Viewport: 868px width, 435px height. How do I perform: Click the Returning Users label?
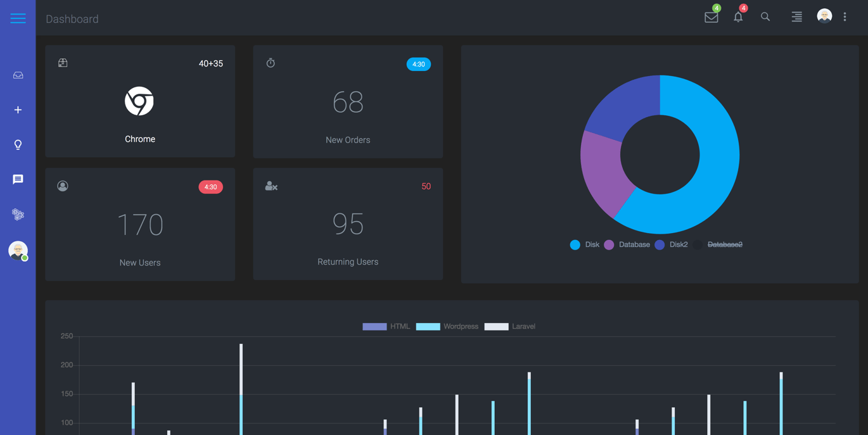click(348, 262)
